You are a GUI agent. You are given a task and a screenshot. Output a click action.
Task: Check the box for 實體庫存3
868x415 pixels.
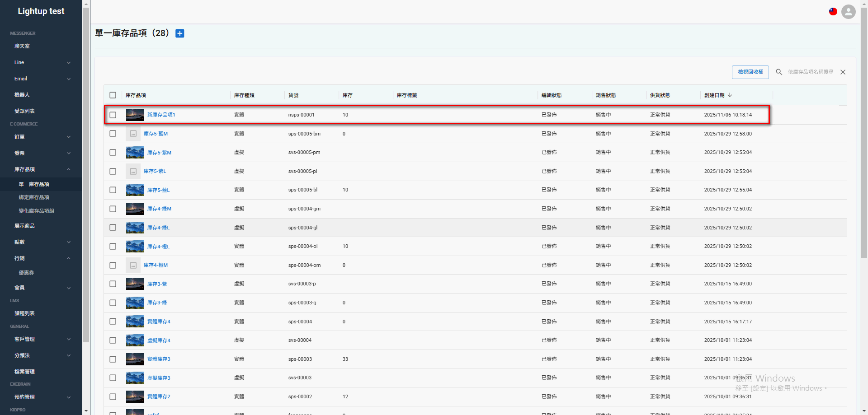[113, 359]
